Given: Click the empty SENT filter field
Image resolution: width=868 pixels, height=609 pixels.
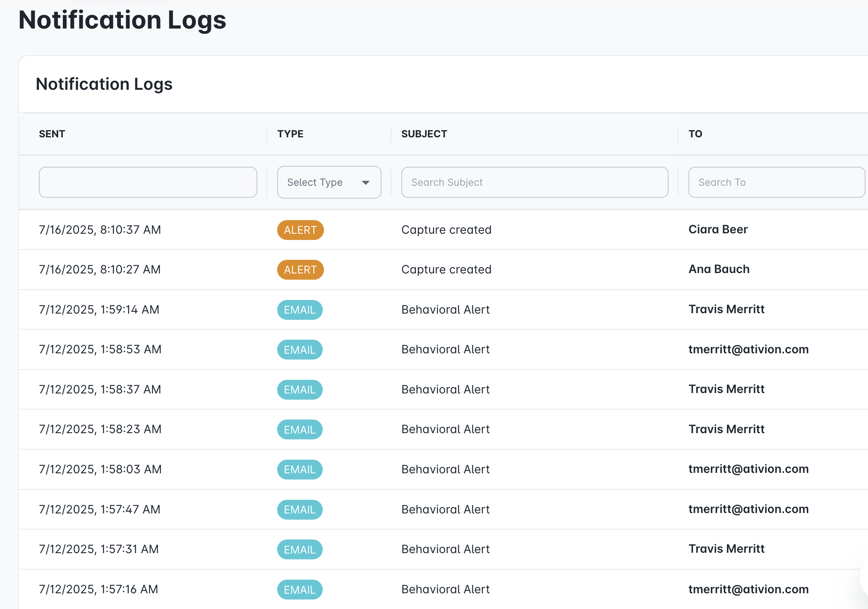Looking at the screenshot, I should pyautogui.click(x=148, y=182).
